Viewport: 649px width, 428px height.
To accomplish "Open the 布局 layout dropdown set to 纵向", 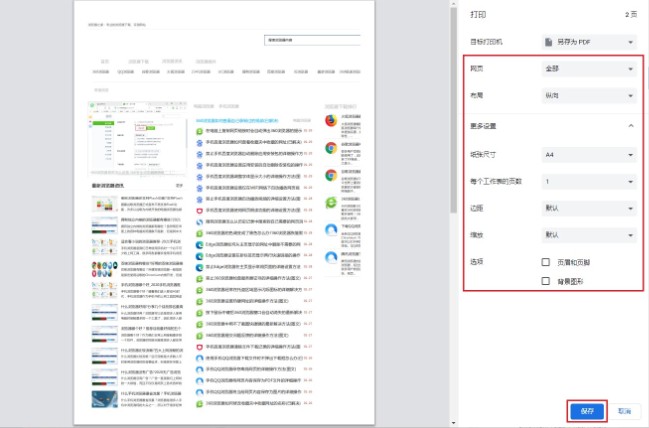I will coord(589,96).
